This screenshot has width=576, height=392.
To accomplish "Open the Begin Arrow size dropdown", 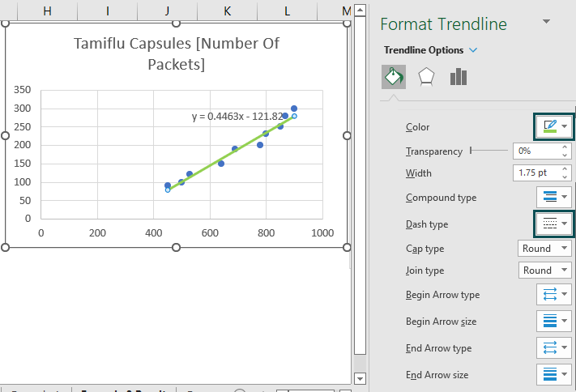I will click(x=554, y=321).
